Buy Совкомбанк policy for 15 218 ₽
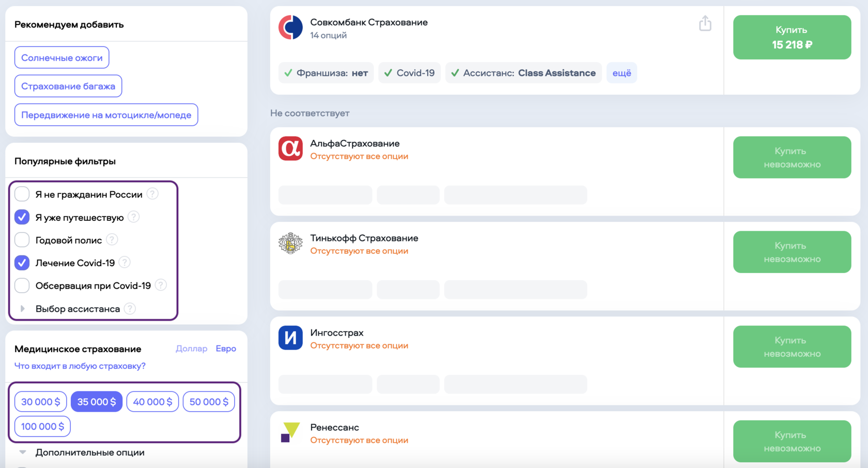868x468 pixels. coord(792,37)
